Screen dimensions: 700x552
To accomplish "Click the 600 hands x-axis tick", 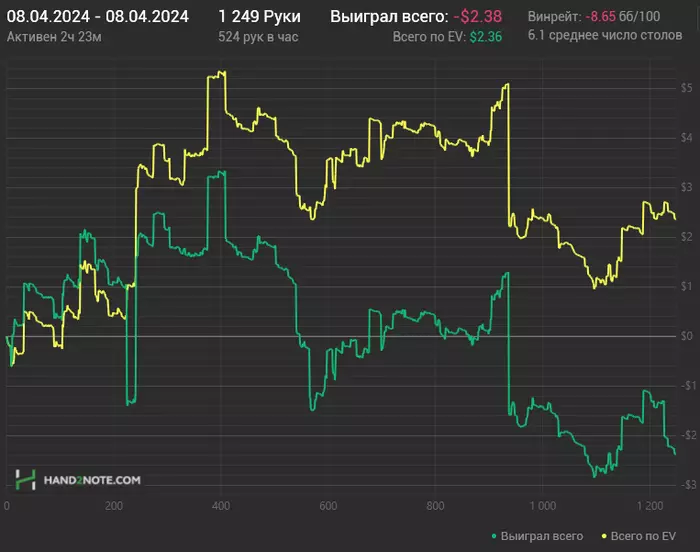I will [x=328, y=506].
